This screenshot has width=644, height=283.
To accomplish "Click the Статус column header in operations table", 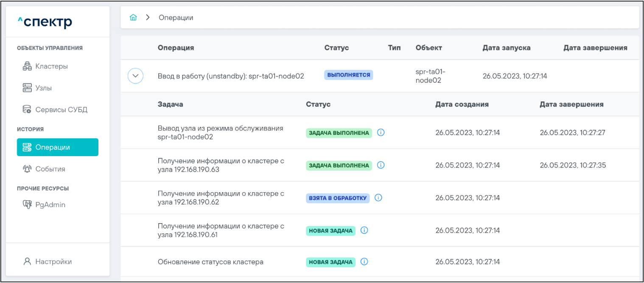I will coord(336,48).
